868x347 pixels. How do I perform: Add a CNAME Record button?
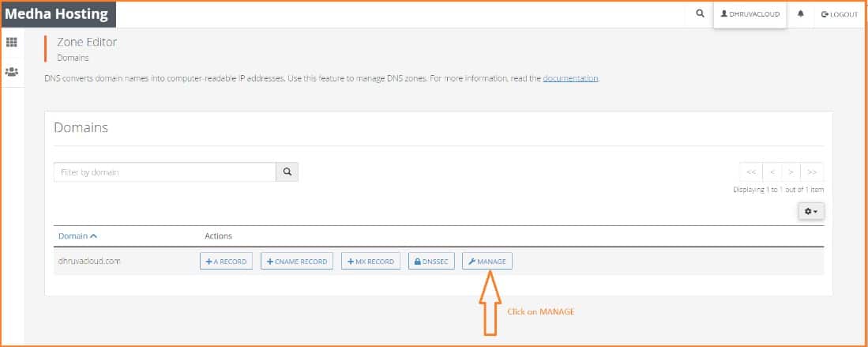point(296,261)
